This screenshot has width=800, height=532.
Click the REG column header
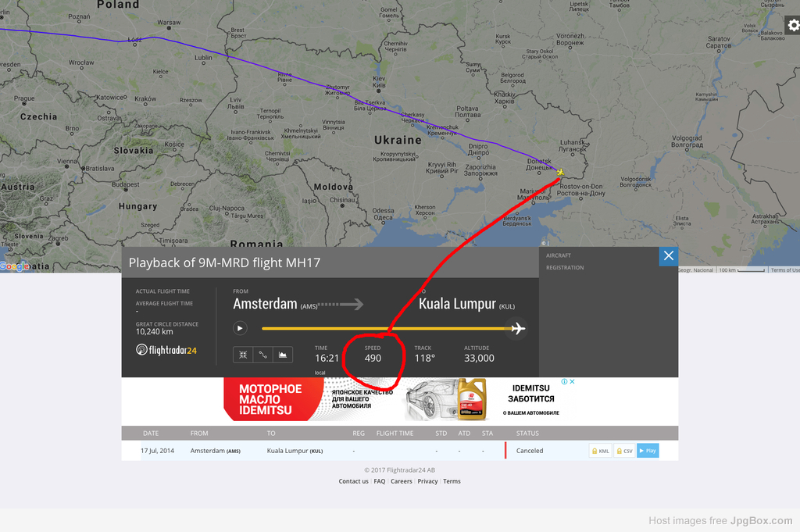click(x=359, y=433)
